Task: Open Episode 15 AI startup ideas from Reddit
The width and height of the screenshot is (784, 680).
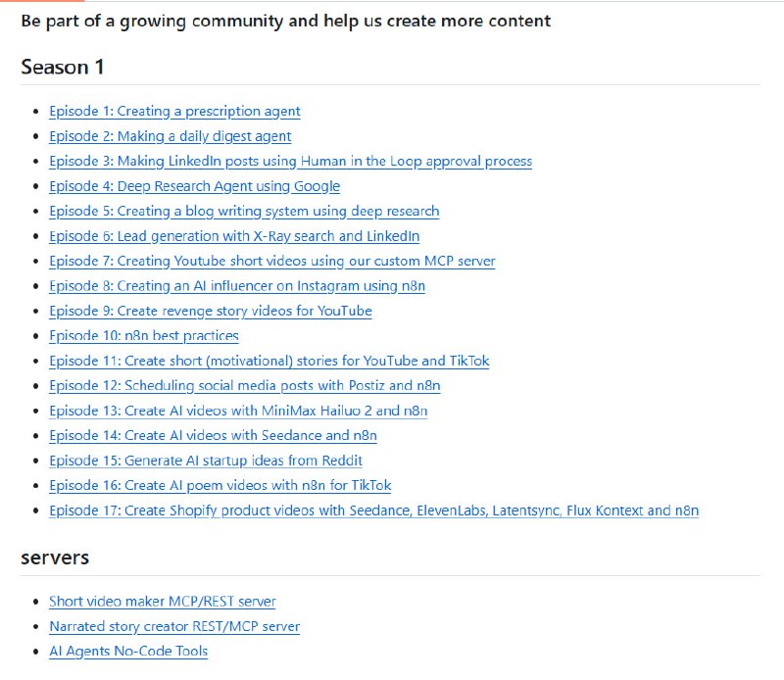Action: click(206, 461)
